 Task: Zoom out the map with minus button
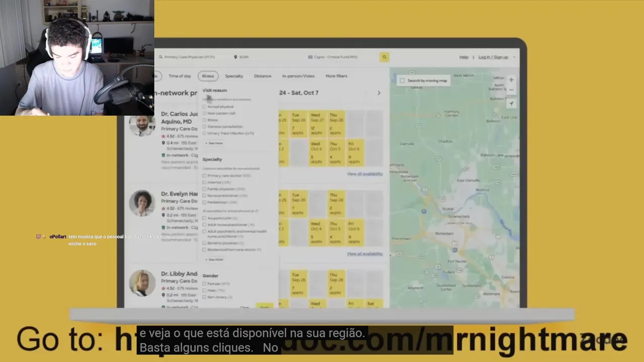511,90
